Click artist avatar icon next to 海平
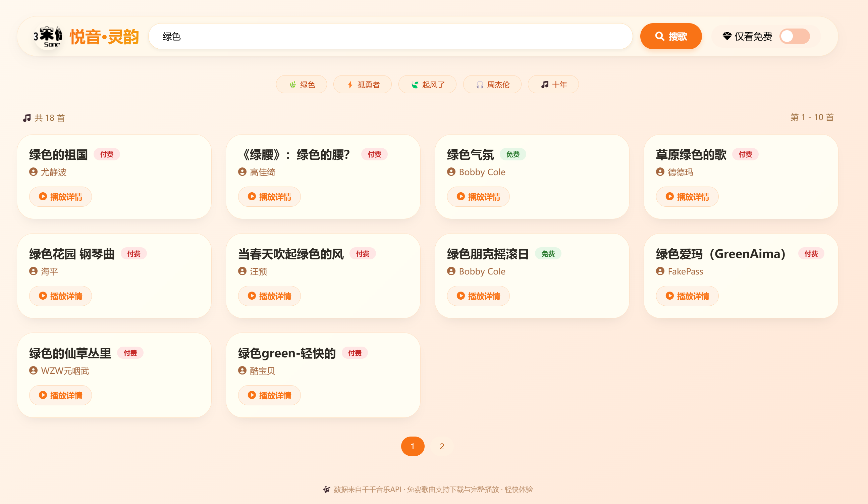The width and height of the screenshot is (868, 504). click(34, 271)
